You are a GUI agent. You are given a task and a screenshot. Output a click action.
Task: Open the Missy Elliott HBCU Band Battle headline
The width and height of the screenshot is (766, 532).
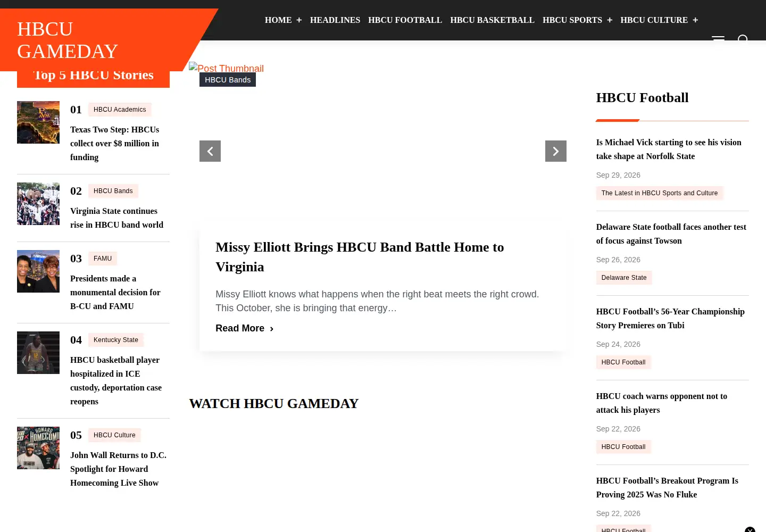click(x=360, y=257)
